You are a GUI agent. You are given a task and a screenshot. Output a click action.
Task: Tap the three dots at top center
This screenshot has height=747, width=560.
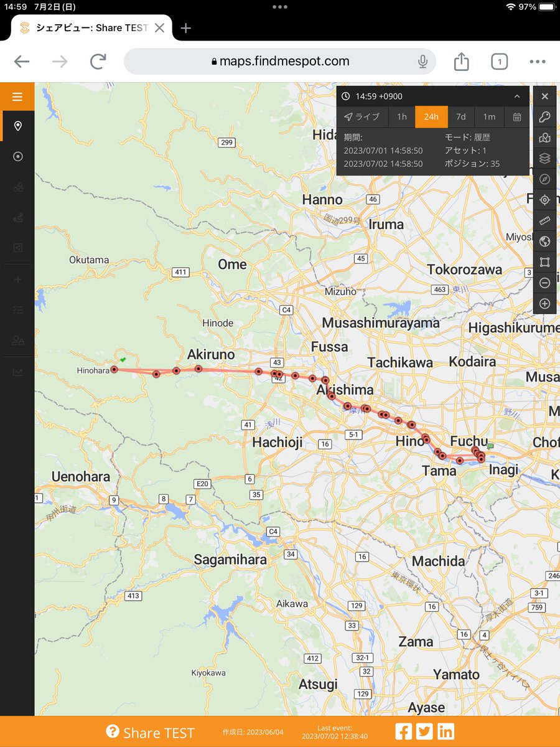[280, 6]
